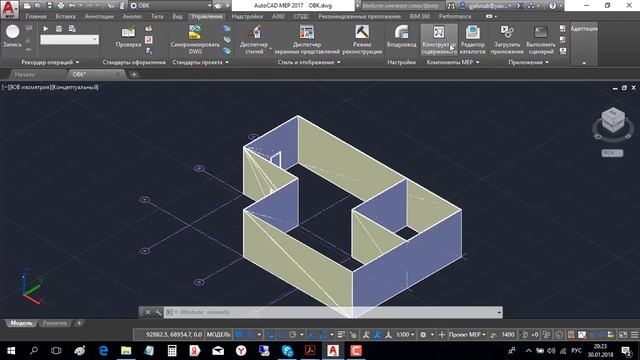Image resolution: width=640 pixels, height=360 pixels.
Task: Close the command line with X icon
Action: tap(148, 312)
